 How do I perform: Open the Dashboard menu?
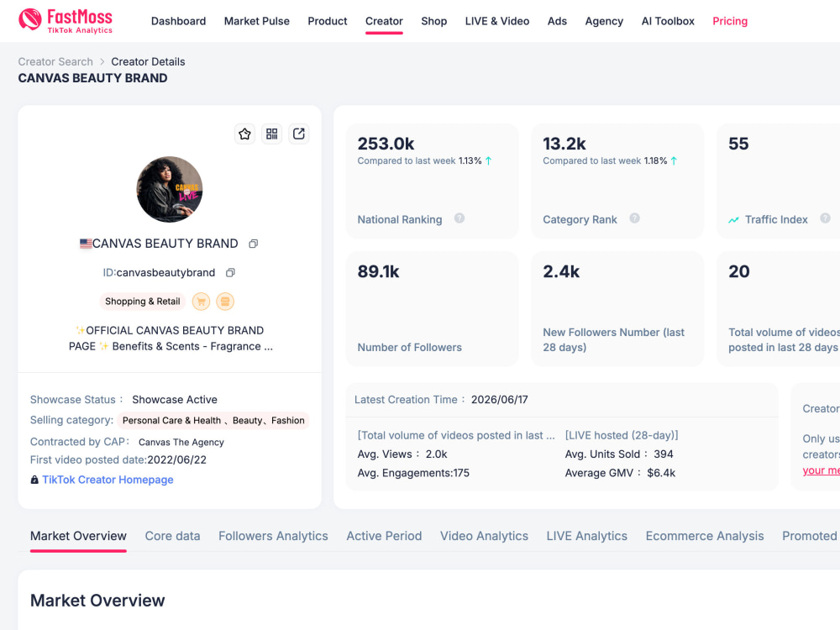point(178,21)
